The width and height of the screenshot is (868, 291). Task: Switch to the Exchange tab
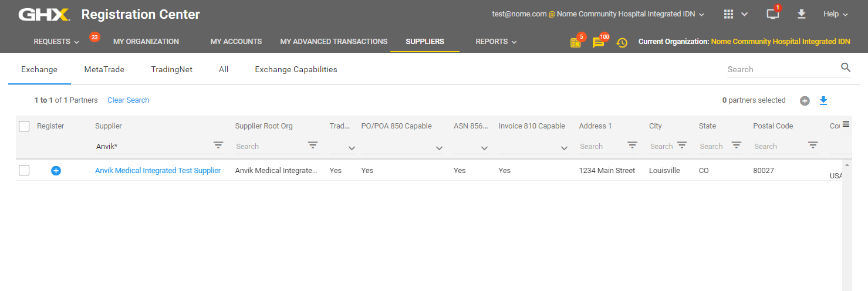pyautogui.click(x=39, y=69)
